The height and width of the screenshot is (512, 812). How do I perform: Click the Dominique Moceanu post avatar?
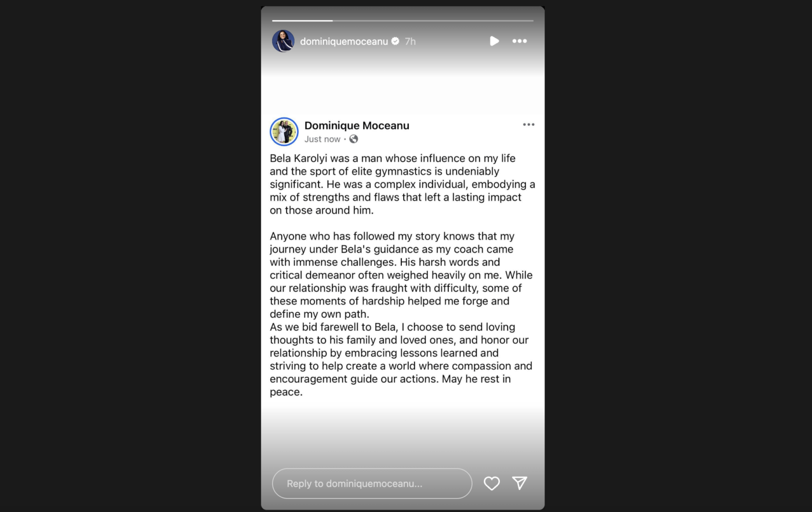(284, 132)
